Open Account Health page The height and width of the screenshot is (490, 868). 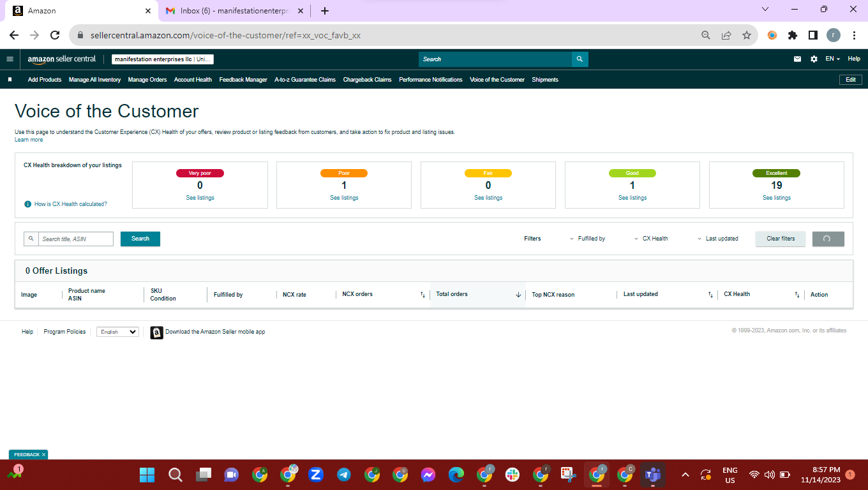[193, 80]
